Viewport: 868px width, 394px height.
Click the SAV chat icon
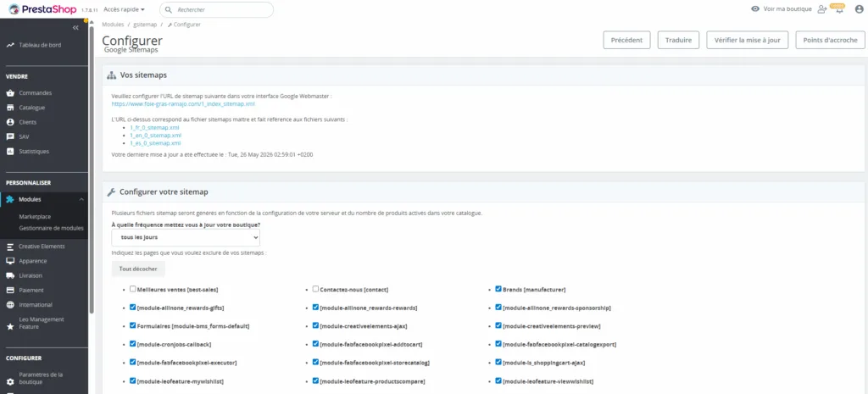pos(10,136)
